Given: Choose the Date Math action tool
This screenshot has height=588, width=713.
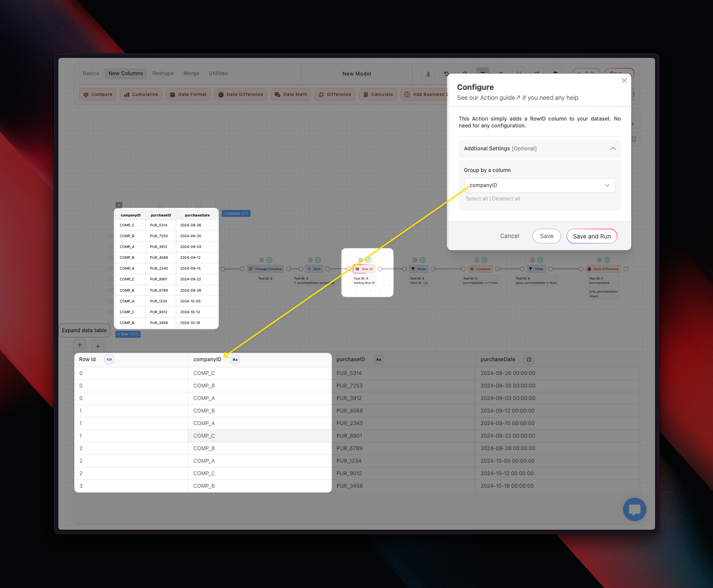Looking at the screenshot, I should tap(291, 94).
